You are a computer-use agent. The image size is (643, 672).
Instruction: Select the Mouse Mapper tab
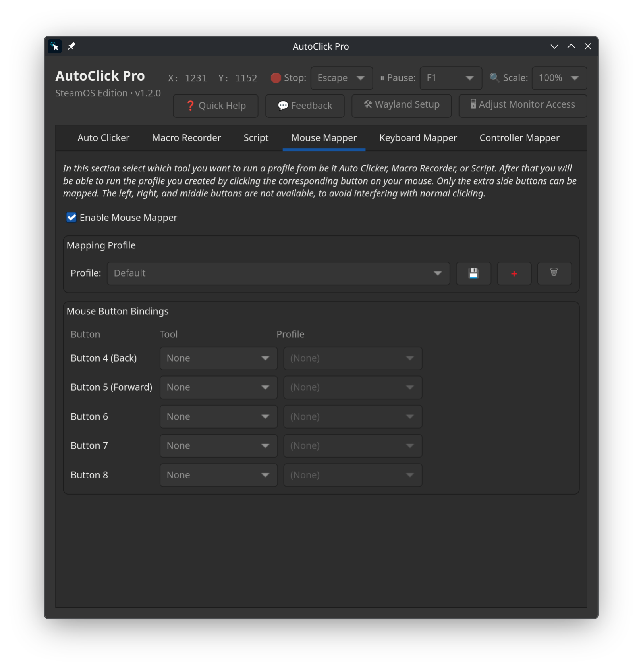click(x=324, y=138)
